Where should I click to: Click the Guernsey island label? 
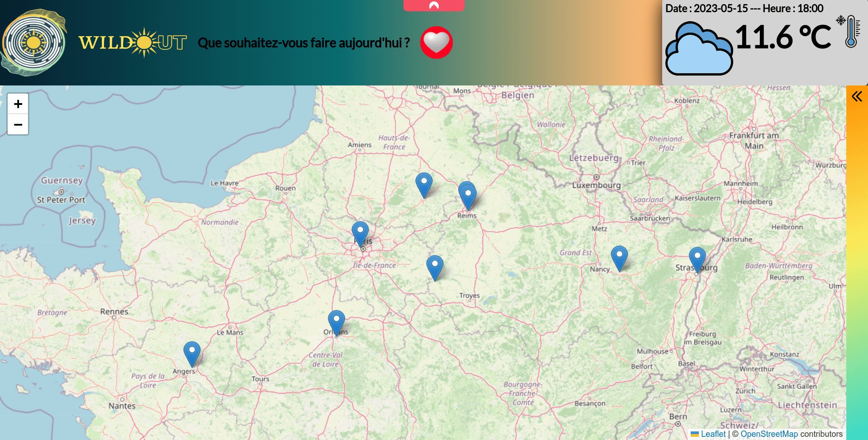coord(62,180)
